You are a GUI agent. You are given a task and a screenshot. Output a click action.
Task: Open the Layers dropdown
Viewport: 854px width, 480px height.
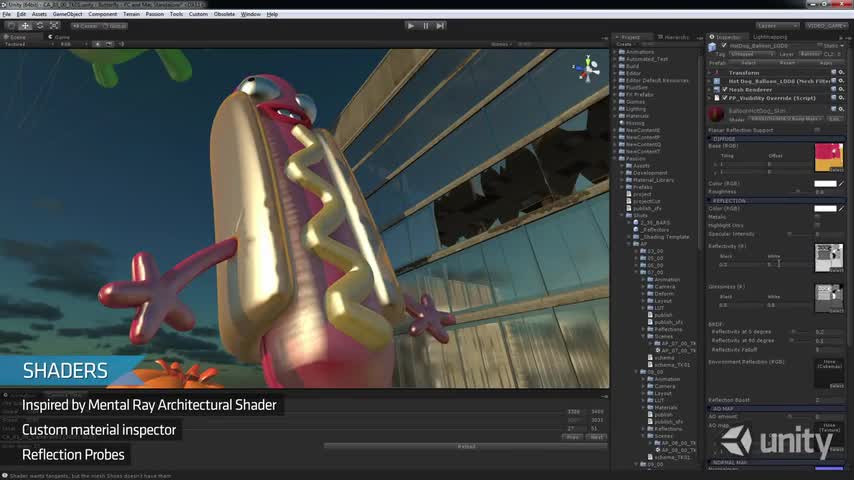(777, 26)
